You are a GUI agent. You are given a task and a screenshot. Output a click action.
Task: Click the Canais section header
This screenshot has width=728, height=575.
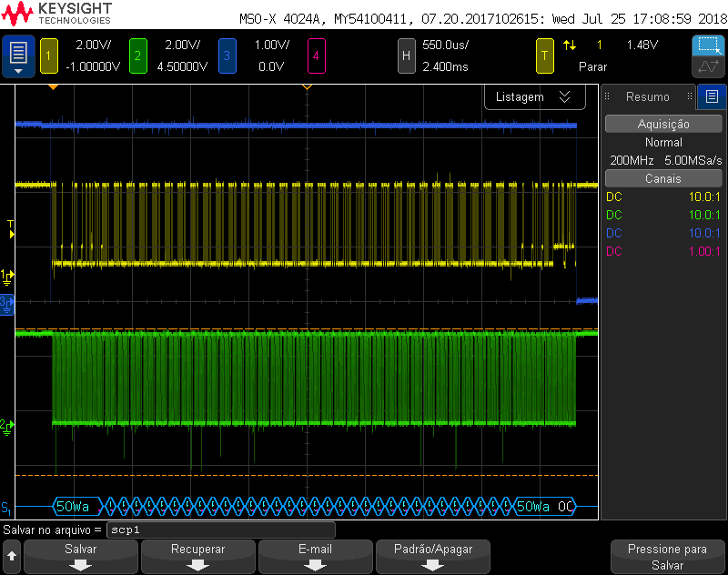(663, 178)
